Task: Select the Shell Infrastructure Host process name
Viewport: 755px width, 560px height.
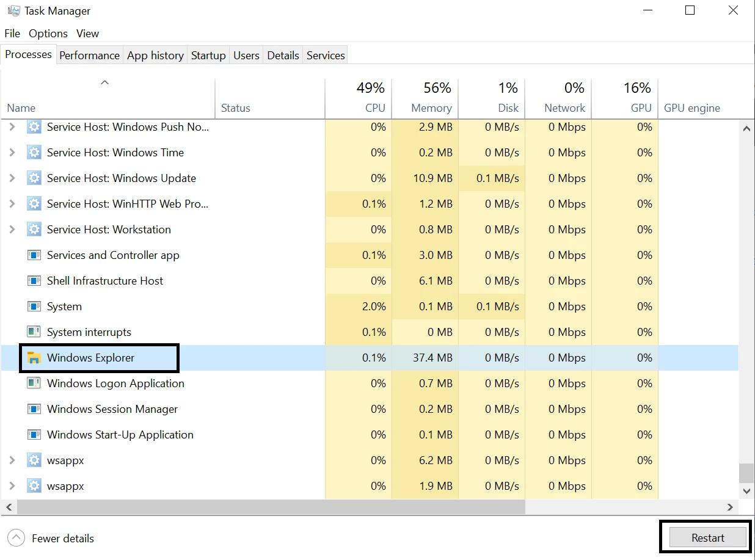Action: pyautogui.click(x=105, y=281)
